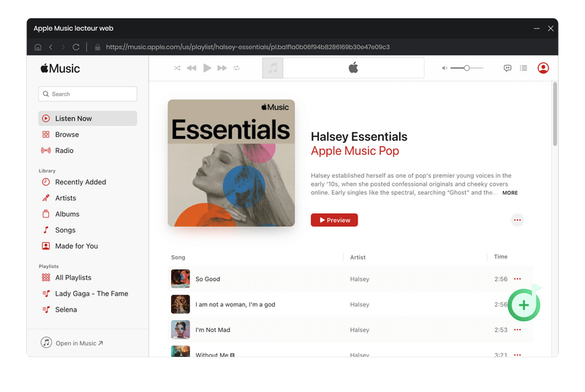Viewport: 585px width, 392px height.
Task: Click the Song column header
Action: coord(178,257)
